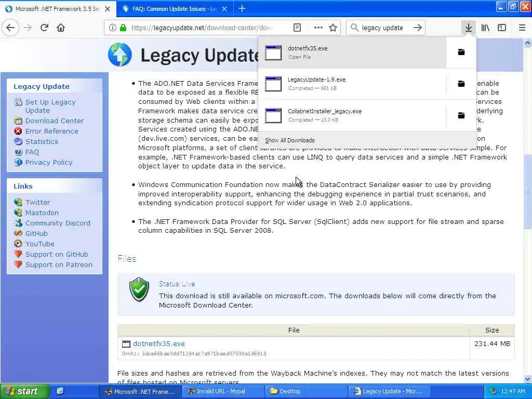This screenshot has height=399, width=532.
Task: Click the green shield status icon
Action: [x=139, y=289]
